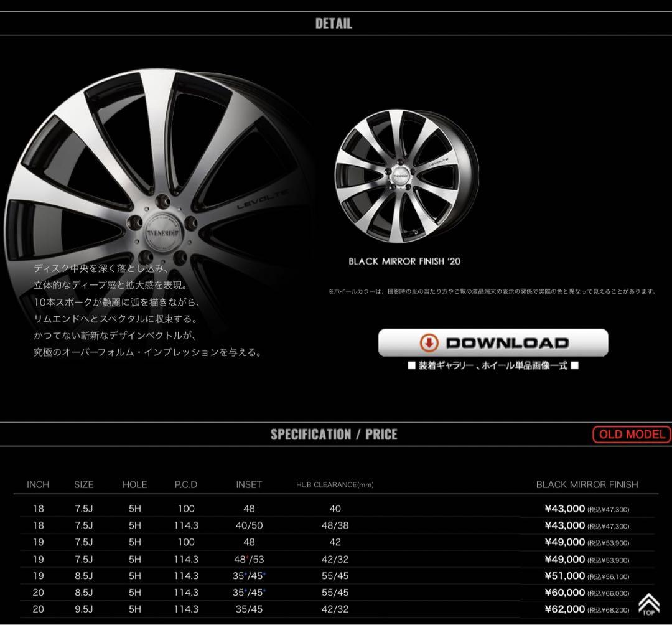Viewport: 672px width, 625px height.
Task: Click the DOWNLOAD button
Action: coord(493,342)
